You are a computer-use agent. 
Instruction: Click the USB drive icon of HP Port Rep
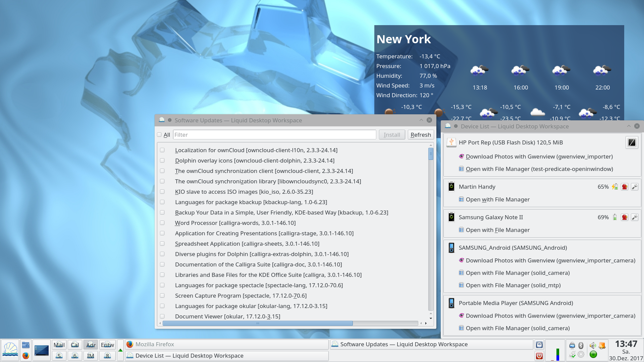click(451, 142)
